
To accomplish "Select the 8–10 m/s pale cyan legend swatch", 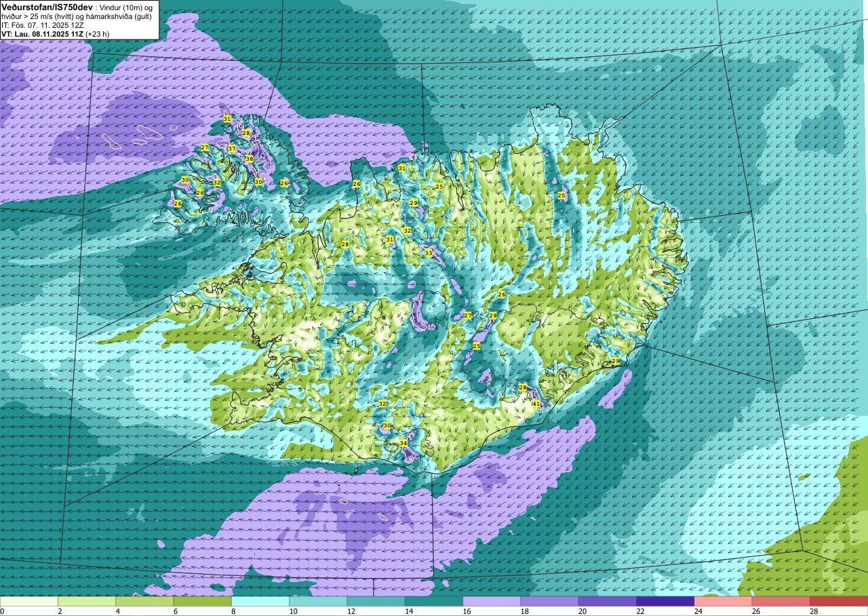I will point(260,601).
